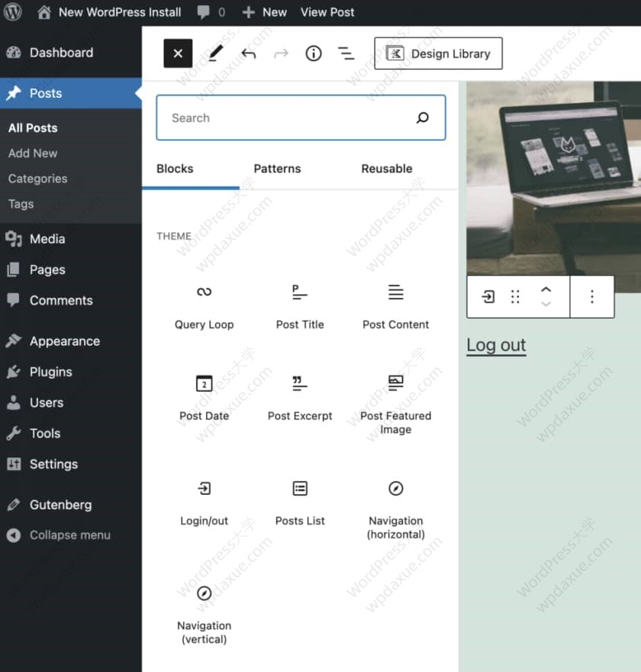Click the Login/out block type icon in toolbar
Screen dimensions: 641x672
488,296
